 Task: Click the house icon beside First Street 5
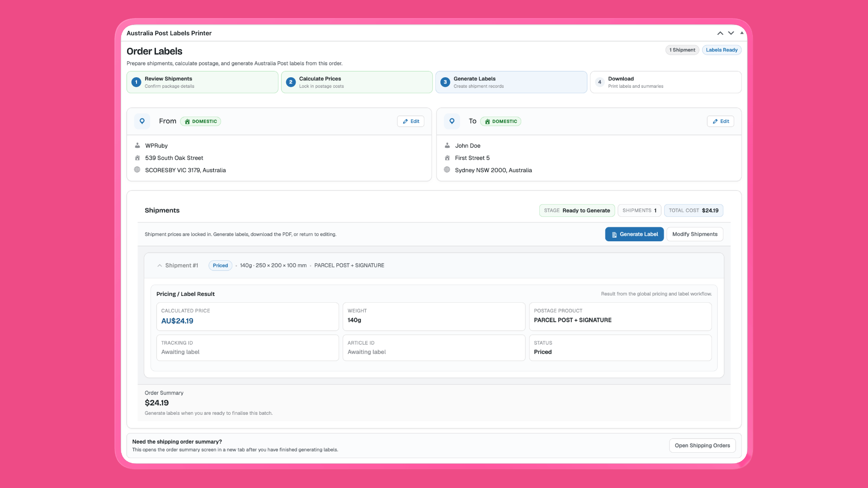[x=447, y=158]
